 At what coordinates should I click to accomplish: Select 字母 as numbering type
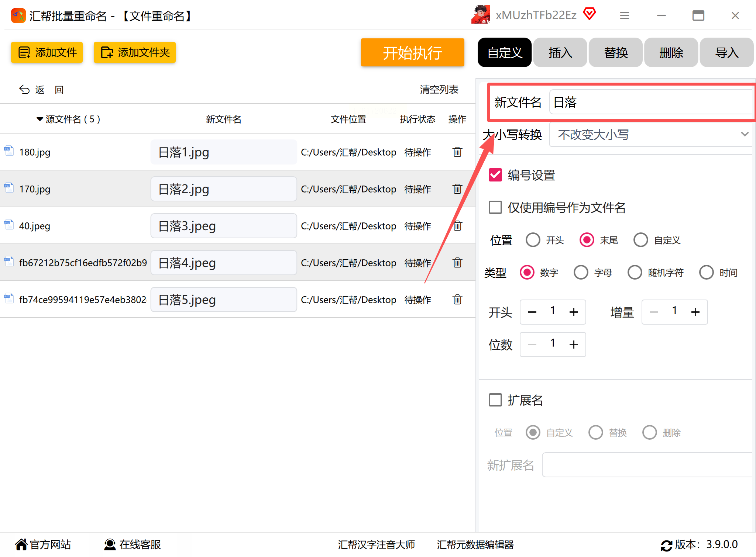coord(581,273)
